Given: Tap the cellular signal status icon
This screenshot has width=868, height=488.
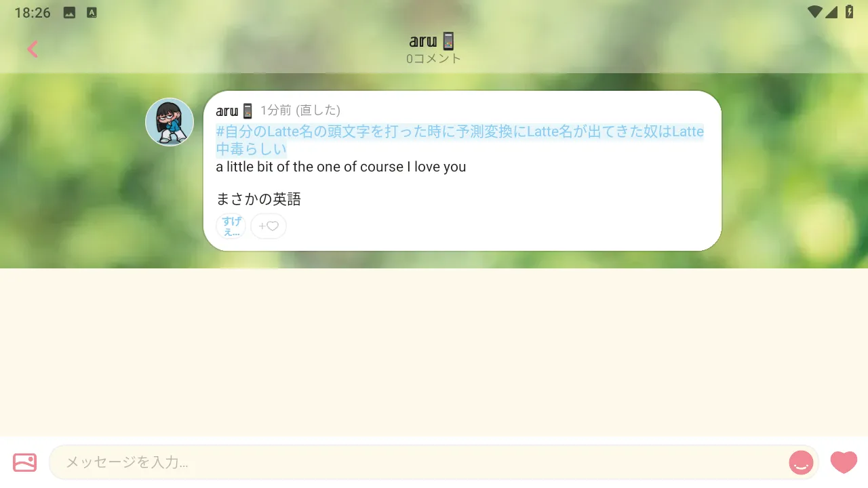Looking at the screenshot, I should pos(831,12).
